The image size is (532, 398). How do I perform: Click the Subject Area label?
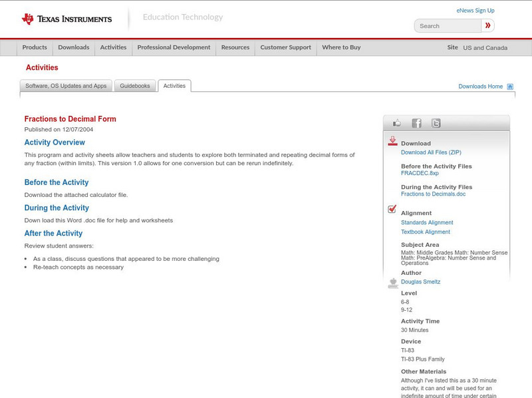click(x=420, y=245)
